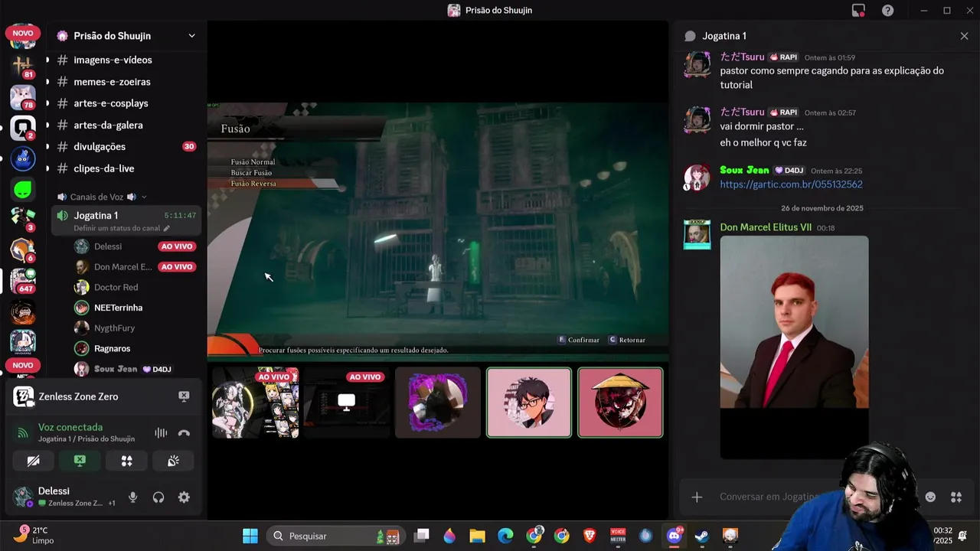
Task: Click Delessi user profile in bottom panel
Action: coord(64,497)
